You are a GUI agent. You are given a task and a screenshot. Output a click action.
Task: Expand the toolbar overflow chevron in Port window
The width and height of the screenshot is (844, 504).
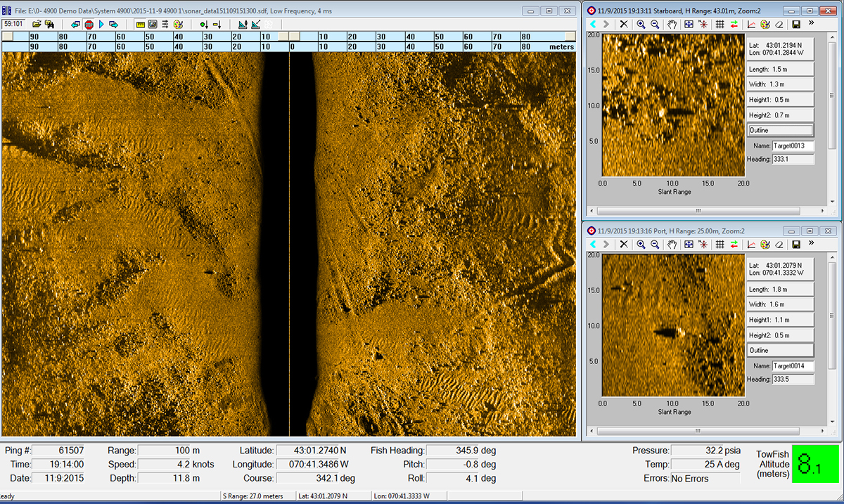pyautogui.click(x=812, y=243)
